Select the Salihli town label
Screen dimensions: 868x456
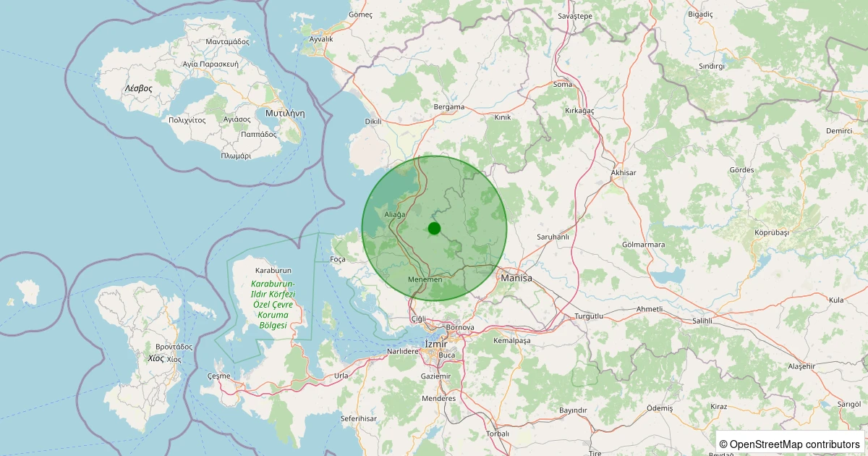coord(702,320)
